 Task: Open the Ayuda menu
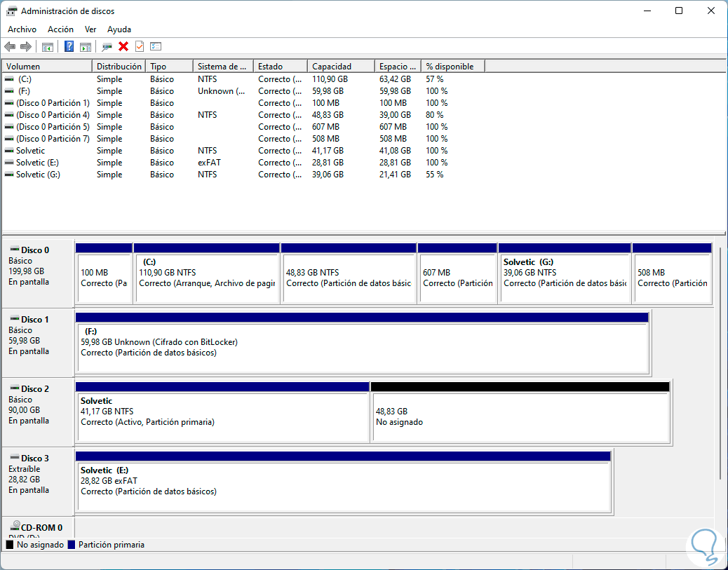pyautogui.click(x=119, y=29)
